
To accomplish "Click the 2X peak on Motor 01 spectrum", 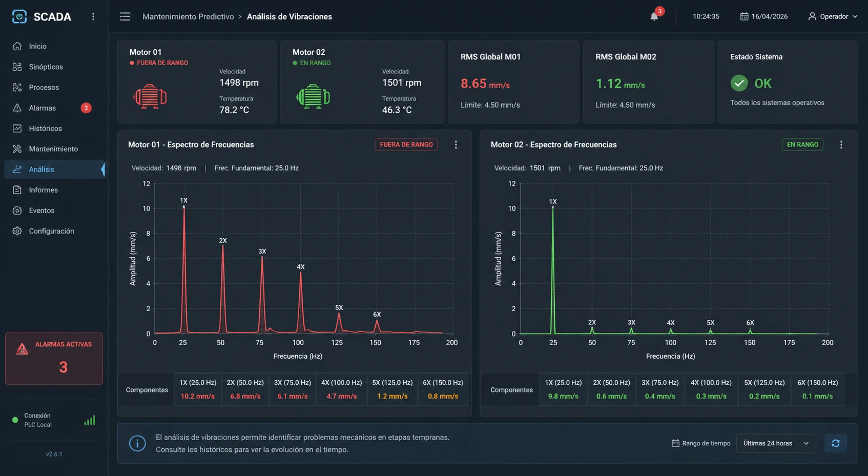I will 222,246.
